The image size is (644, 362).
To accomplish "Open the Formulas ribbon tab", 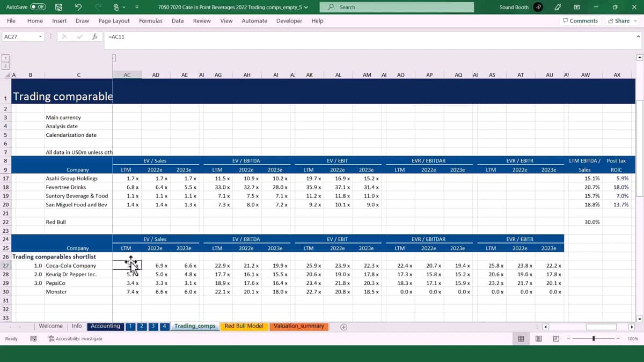I will [x=150, y=21].
